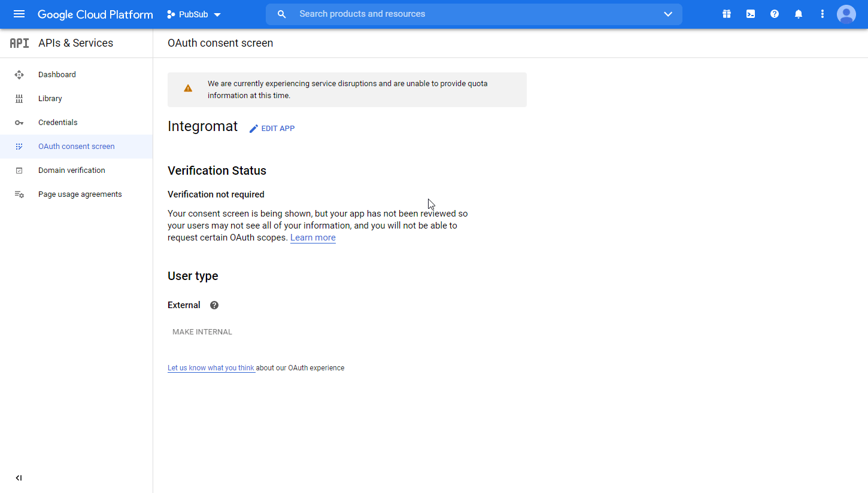Open the help icon in the top bar
The height and width of the screenshot is (493, 868).
tap(774, 14)
